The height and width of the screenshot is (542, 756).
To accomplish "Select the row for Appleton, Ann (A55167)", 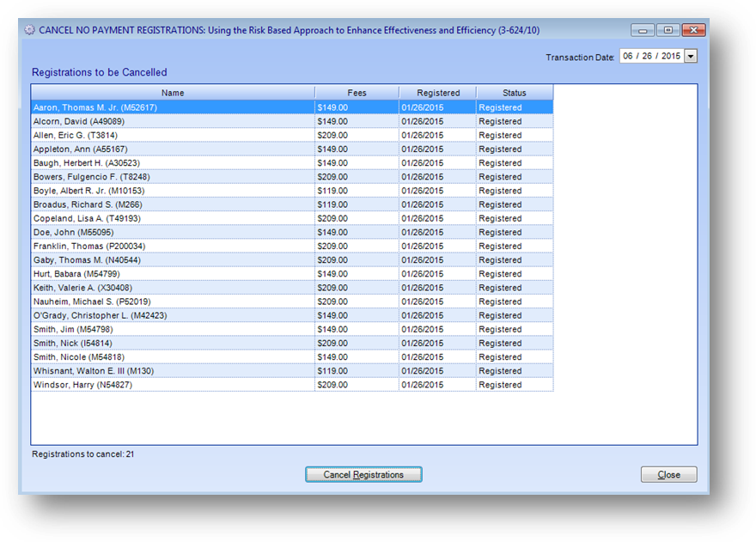I will (x=292, y=149).
